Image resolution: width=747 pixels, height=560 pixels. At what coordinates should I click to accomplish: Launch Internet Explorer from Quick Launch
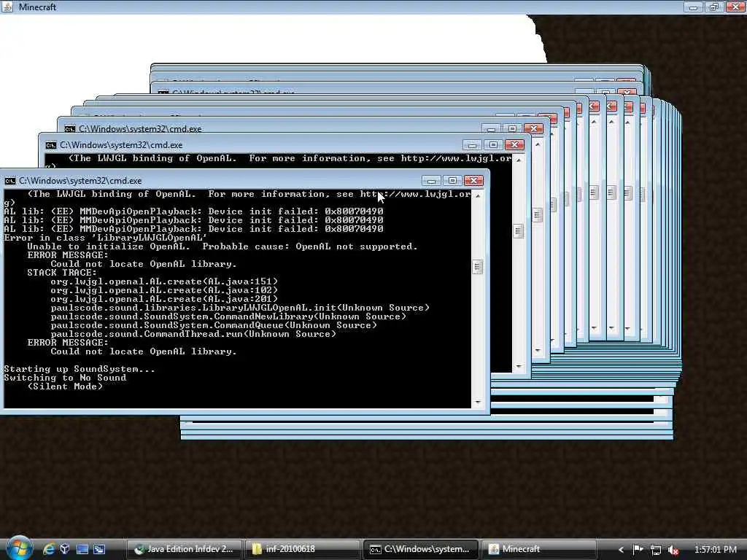coord(49,549)
